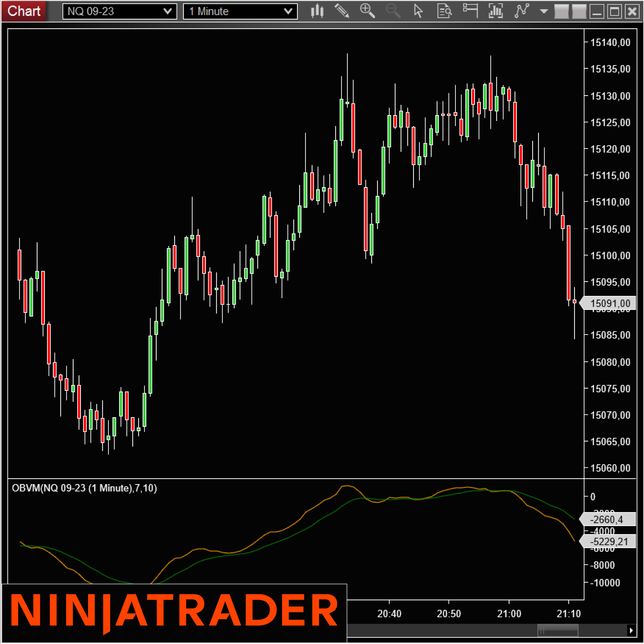
Task: Click the greyed zoom out magnifier
Action: tap(393, 11)
